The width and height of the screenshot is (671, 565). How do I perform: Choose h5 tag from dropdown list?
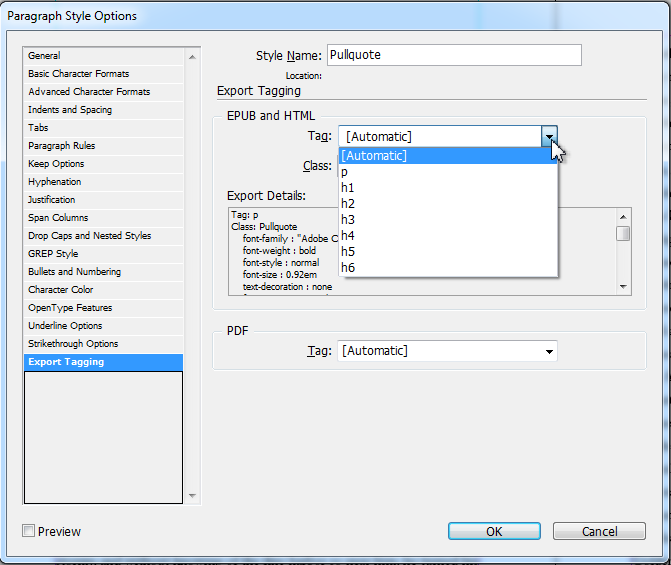click(448, 252)
